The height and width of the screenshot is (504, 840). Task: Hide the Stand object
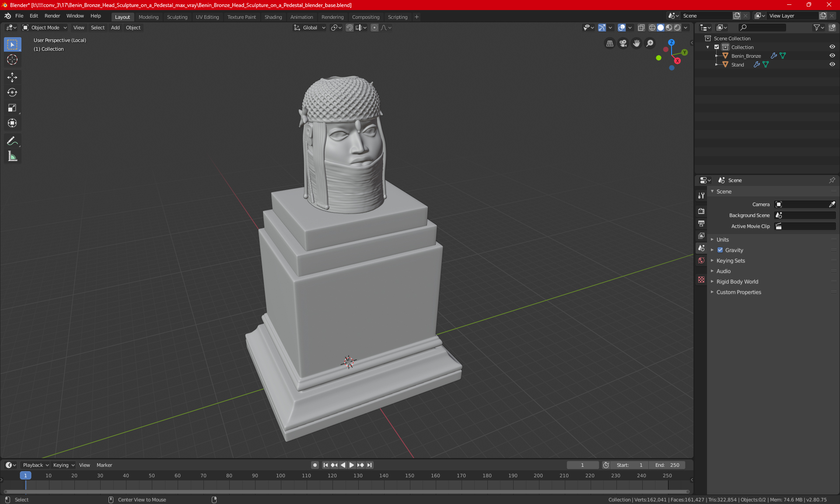point(832,64)
